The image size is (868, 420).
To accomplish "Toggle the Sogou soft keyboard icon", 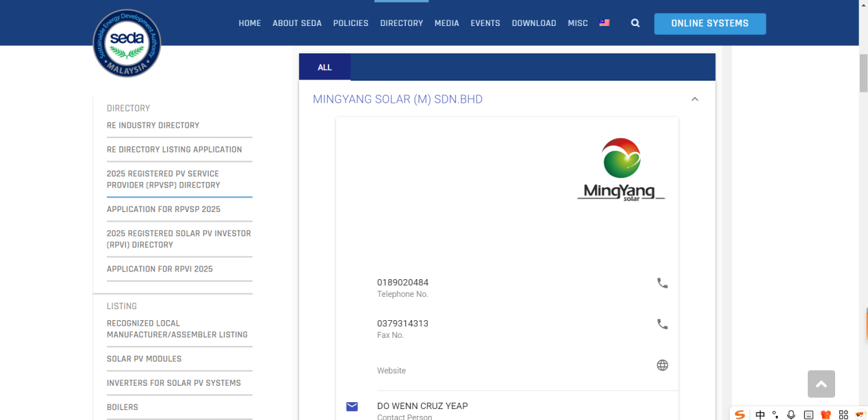I will 808,415.
